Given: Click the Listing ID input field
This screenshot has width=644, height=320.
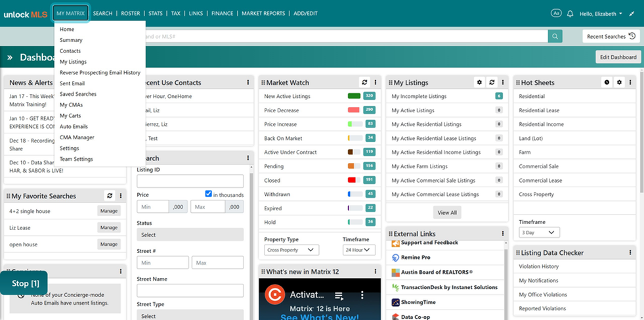Looking at the screenshot, I should pos(190,181).
